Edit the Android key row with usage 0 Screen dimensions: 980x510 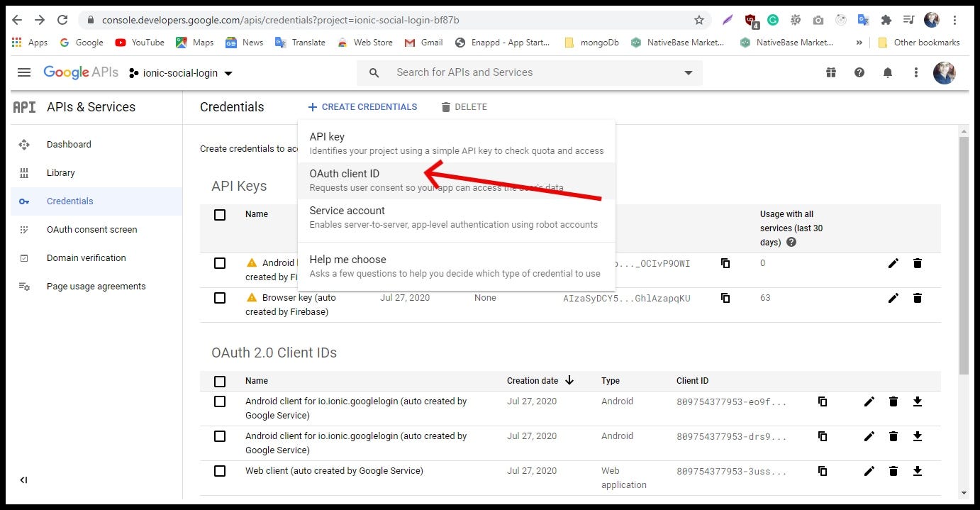[x=893, y=263]
